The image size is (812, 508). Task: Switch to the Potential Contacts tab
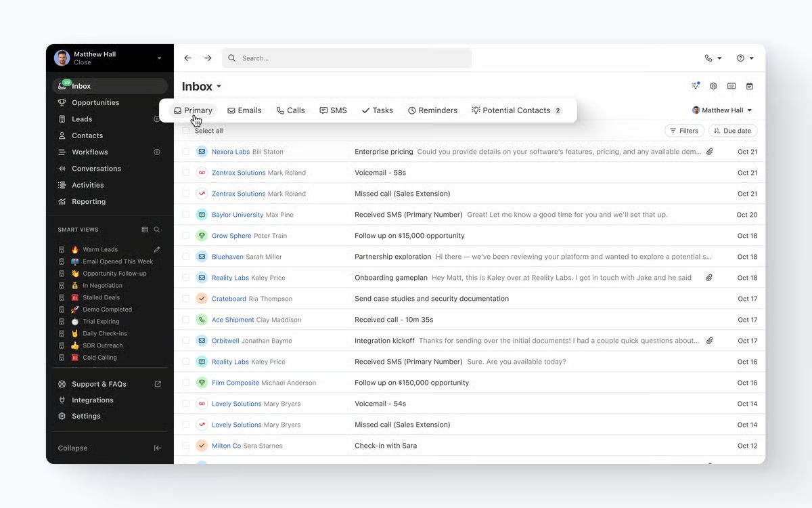click(x=516, y=110)
